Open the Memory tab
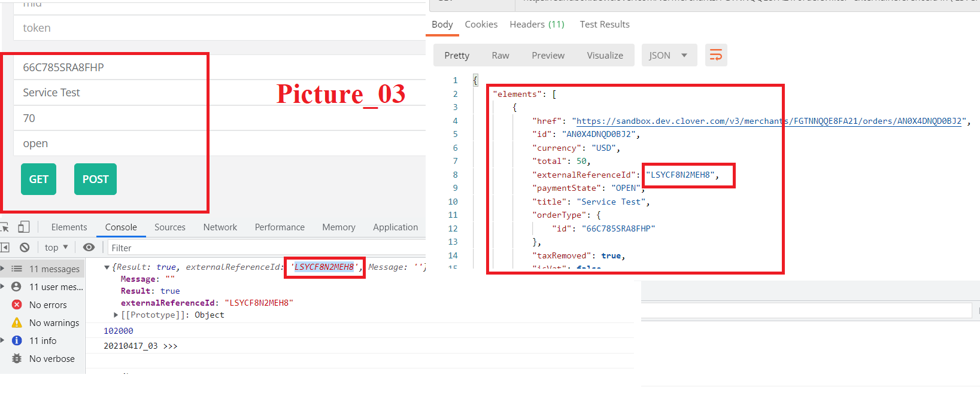This screenshot has width=980, height=393. coord(339,227)
